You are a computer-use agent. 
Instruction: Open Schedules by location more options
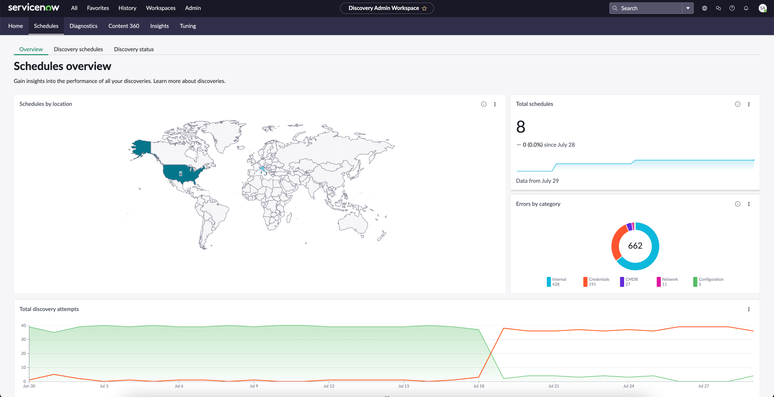tap(495, 104)
